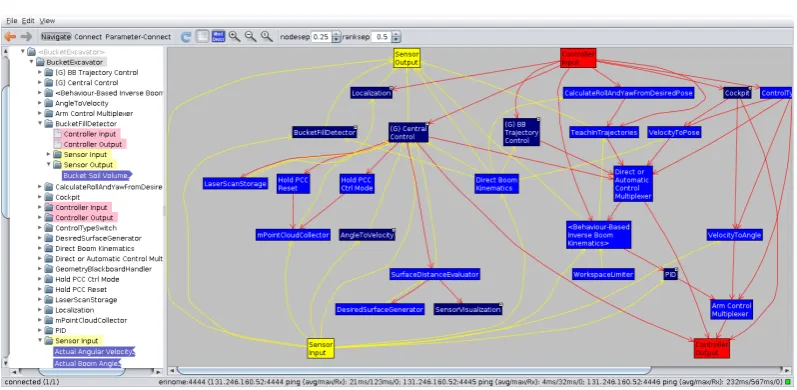This screenshot has width=797, height=390.
Task: Collapse the BucketFillDetector tree node
Action: click(40, 124)
